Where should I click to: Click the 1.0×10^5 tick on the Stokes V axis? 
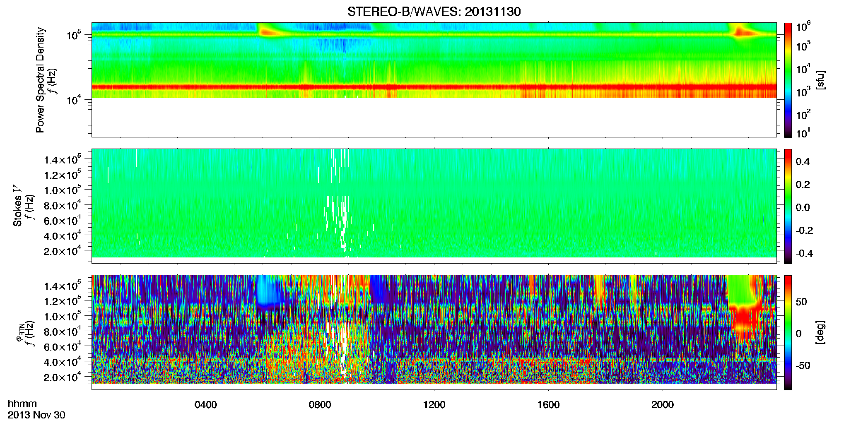tap(63, 190)
